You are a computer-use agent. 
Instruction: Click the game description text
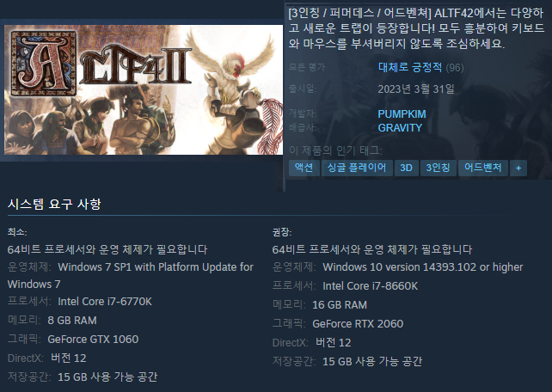tap(416, 28)
